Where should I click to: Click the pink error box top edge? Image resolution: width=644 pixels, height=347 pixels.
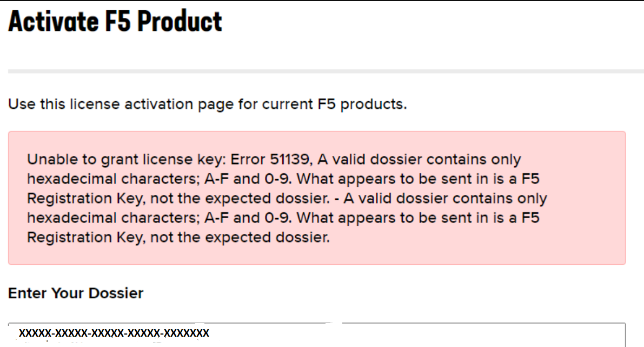click(316, 131)
